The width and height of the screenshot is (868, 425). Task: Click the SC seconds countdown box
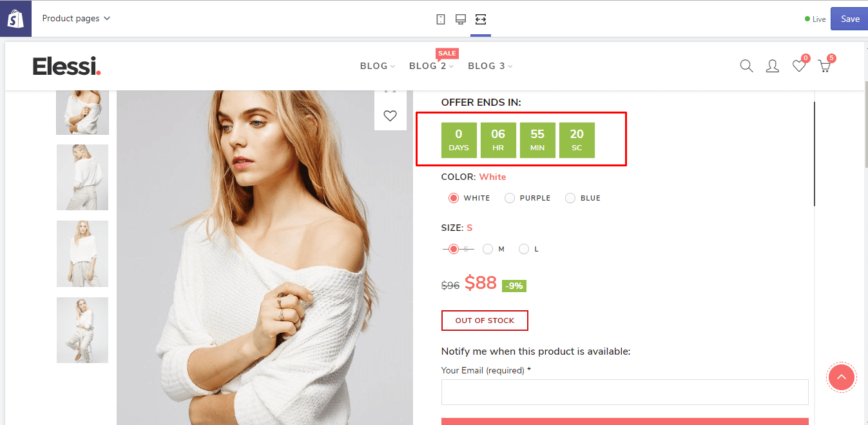click(577, 140)
